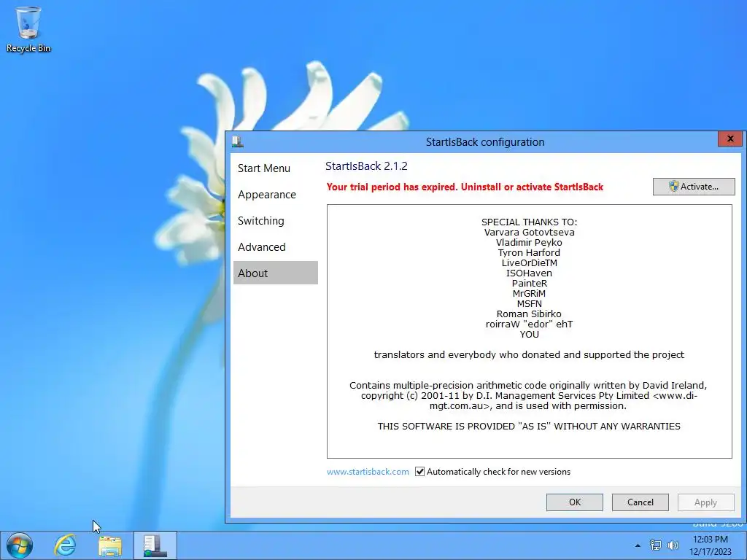Show hidden tray icons arrow
Screen dimensions: 747x560
[638, 545]
